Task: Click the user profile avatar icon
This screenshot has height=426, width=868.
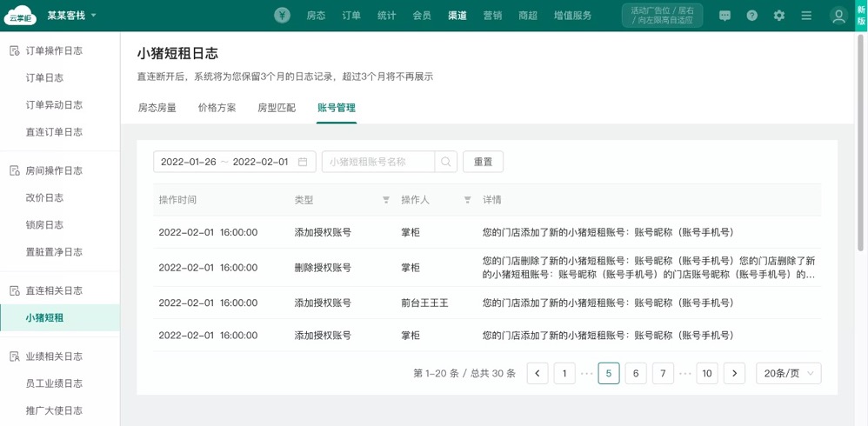Action: 838,16
